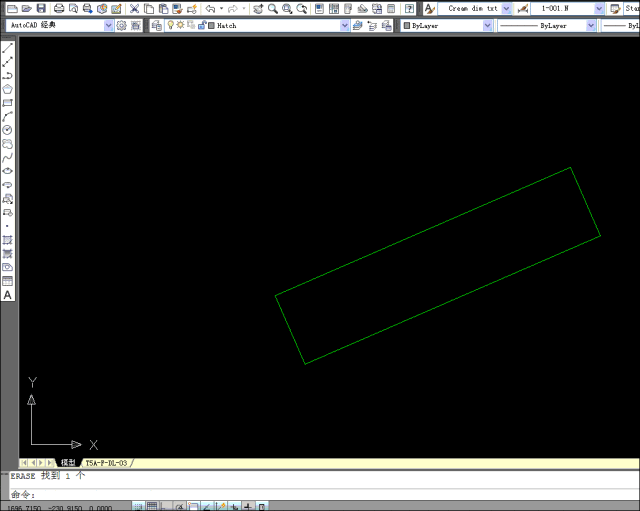This screenshot has height=511, width=640.
Task: Open the Layer Properties Manager icon
Action: pyautogui.click(x=157, y=25)
